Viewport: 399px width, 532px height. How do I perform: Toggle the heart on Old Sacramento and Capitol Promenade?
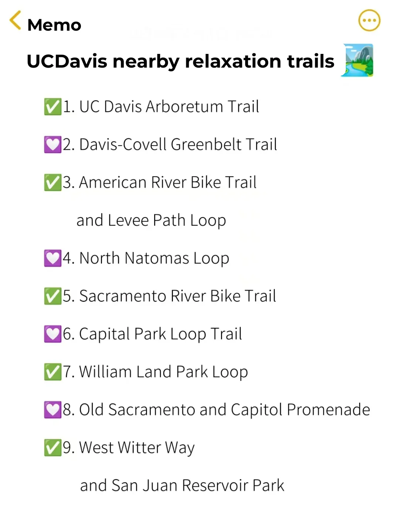click(x=53, y=409)
